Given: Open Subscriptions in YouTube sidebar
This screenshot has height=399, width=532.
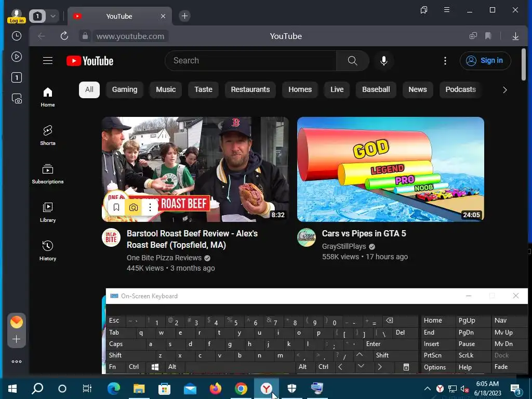Looking at the screenshot, I should 48,174.
